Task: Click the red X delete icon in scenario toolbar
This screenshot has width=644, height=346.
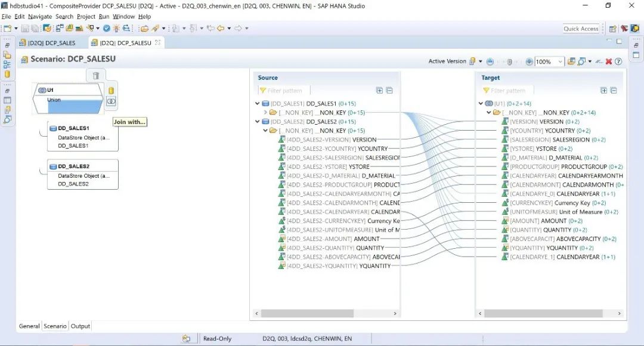Action: pos(609,61)
